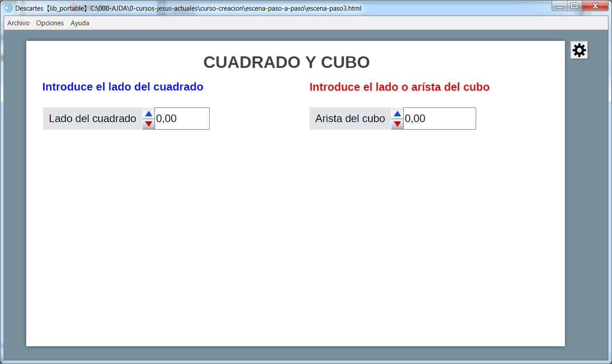This screenshot has height=364, width=612.
Task: Click the Descartes logo in title bar
Action: coord(8,8)
